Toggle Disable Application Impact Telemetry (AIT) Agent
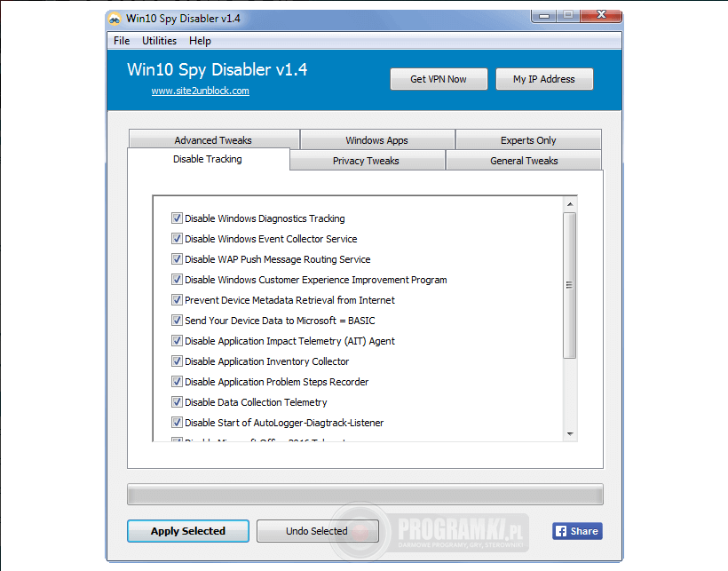The height and width of the screenshot is (571, 728). point(177,341)
